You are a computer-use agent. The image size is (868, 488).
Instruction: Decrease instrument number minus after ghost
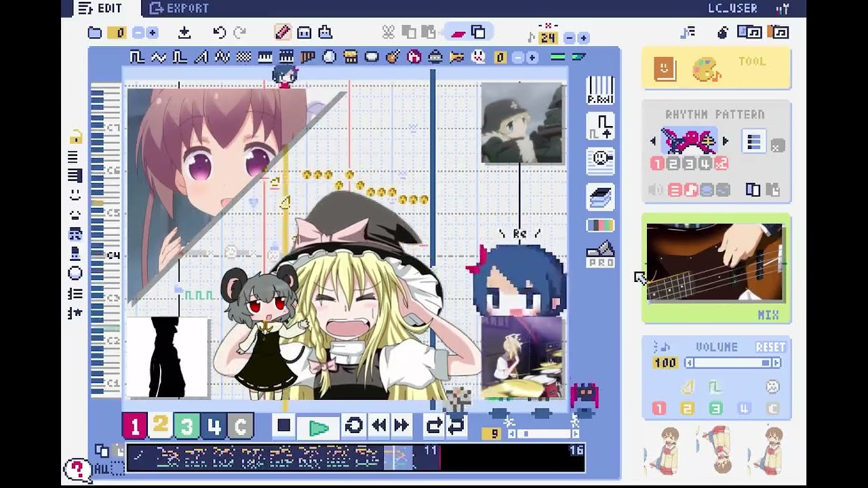[518, 58]
